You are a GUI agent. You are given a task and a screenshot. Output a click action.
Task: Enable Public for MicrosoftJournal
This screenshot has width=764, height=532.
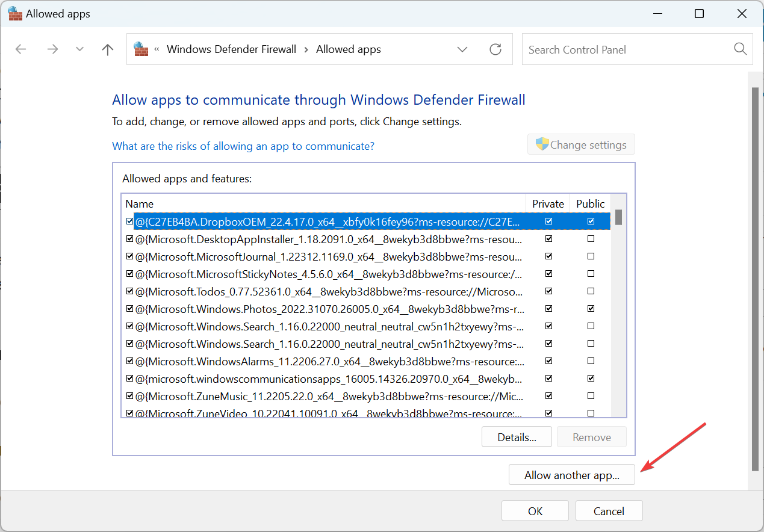tap(591, 256)
